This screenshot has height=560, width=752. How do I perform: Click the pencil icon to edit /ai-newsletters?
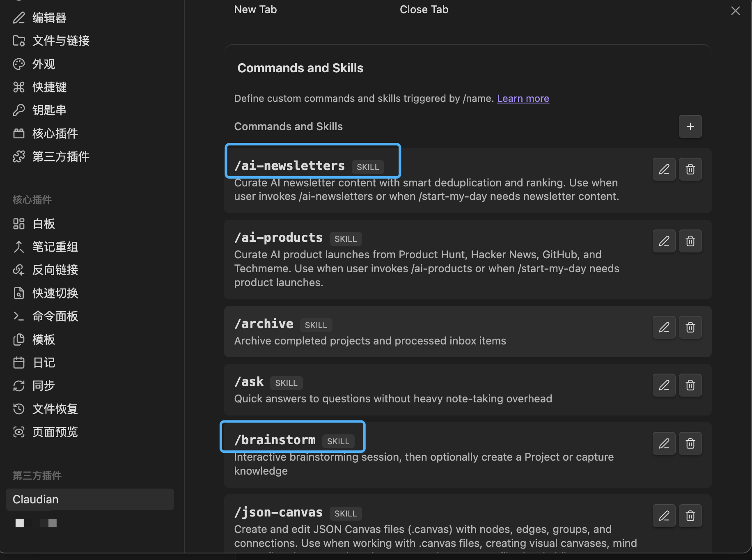664,169
